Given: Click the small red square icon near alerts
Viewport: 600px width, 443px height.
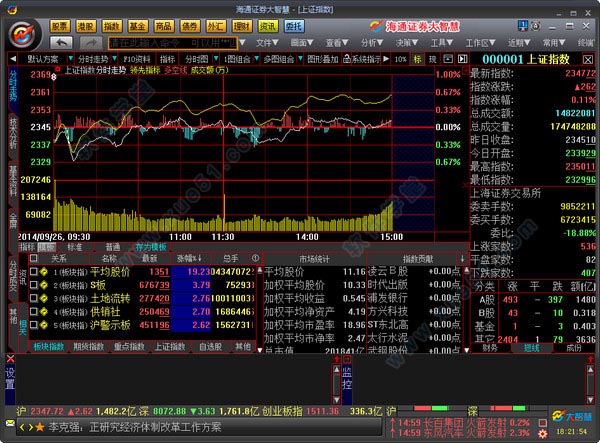Looking at the screenshot, I should tap(542, 422).
